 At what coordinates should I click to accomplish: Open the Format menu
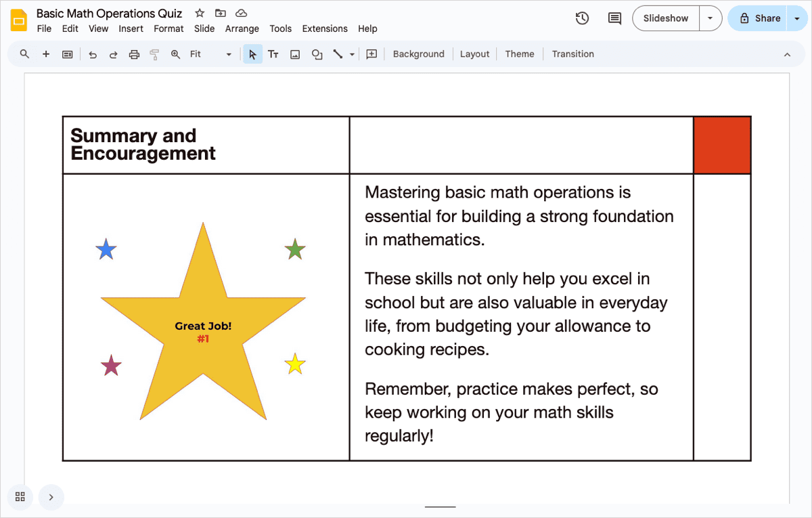[x=168, y=28]
